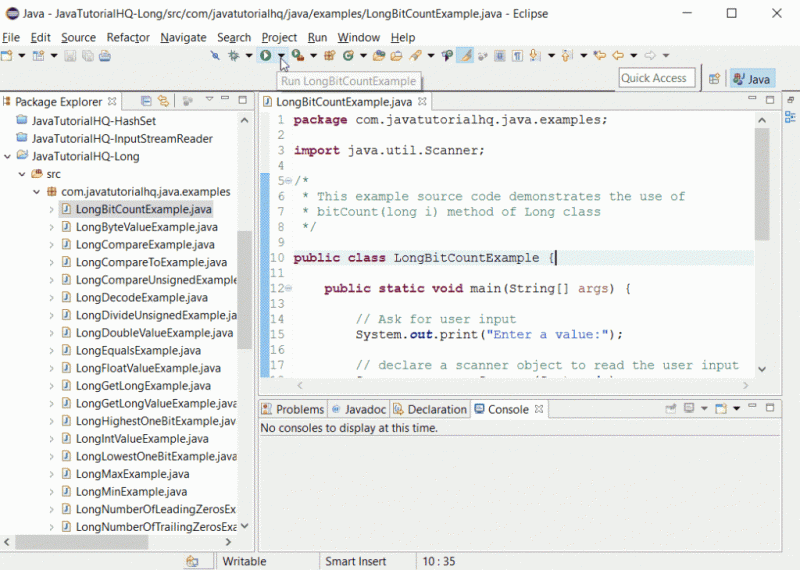Viewport: 800px width, 570px height.
Task: Click the Run Last Tool icon with toolbox
Action: click(297, 56)
